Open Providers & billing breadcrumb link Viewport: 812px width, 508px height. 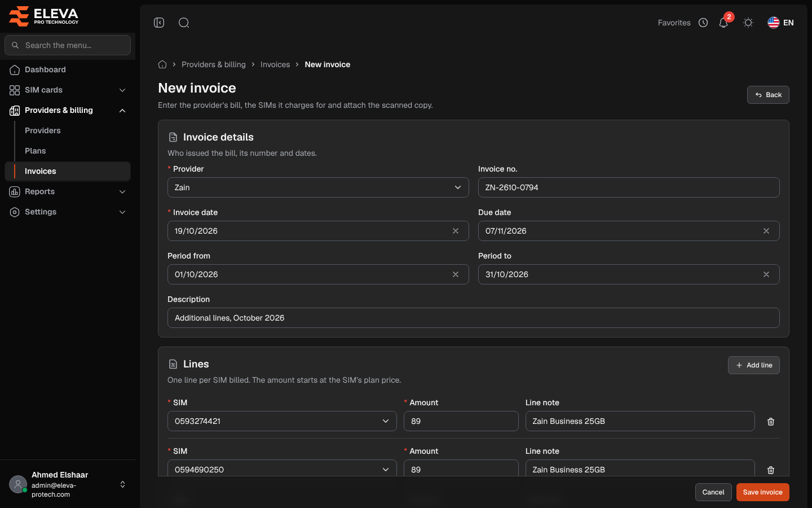pyautogui.click(x=214, y=64)
